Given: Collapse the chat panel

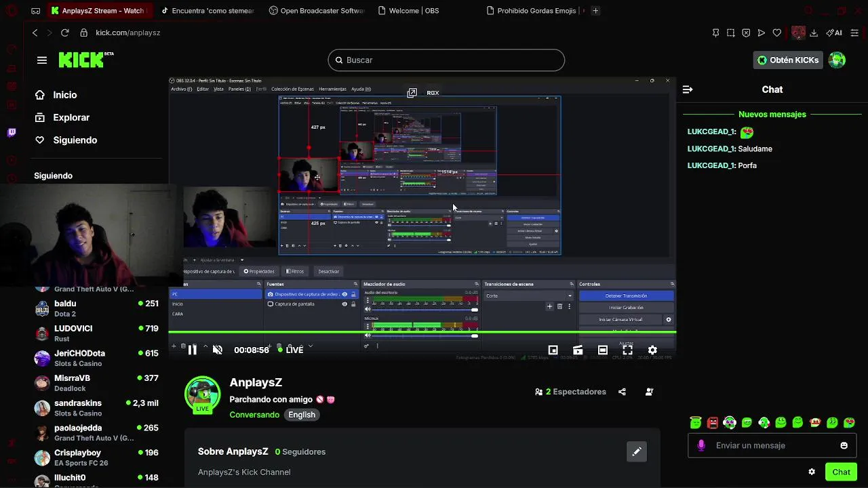Looking at the screenshot, I should pyautogui.click(x=688, y=89).
